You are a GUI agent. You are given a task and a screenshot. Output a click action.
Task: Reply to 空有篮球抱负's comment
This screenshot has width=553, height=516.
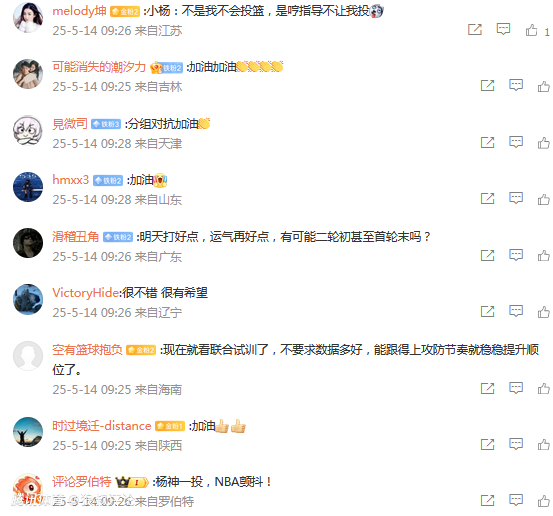pyautogui.click(x=516, y=388)
